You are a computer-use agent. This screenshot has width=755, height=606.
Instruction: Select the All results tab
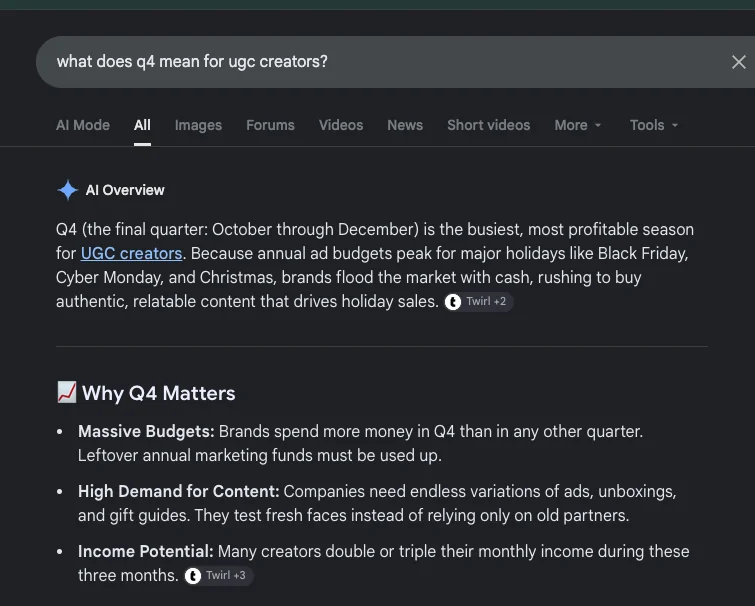tap(142, 125)
